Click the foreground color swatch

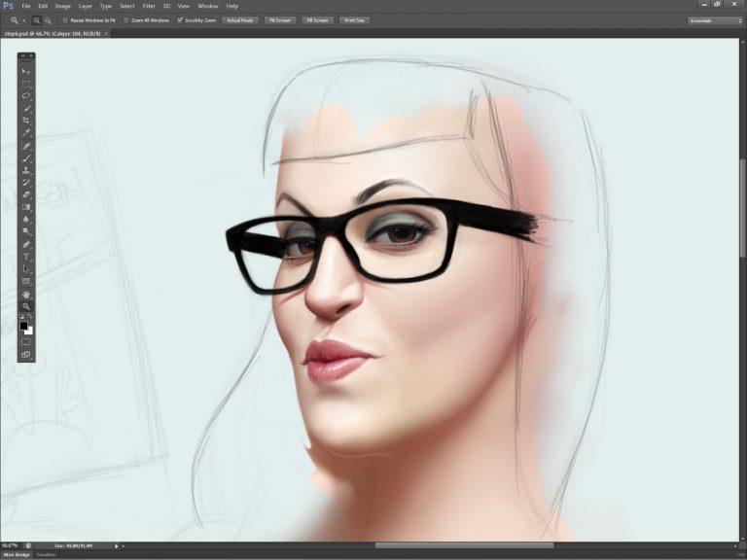tap(24, 326)
